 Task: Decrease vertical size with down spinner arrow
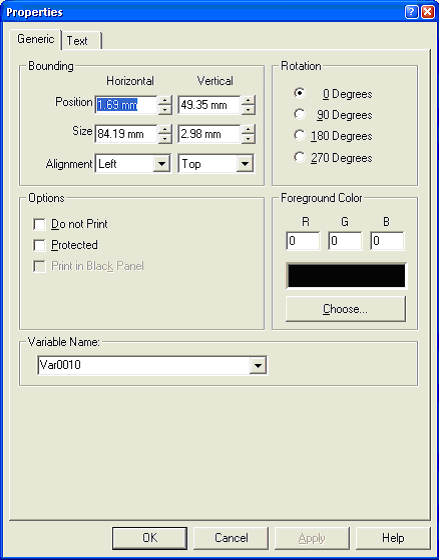[x=248, y=139]
